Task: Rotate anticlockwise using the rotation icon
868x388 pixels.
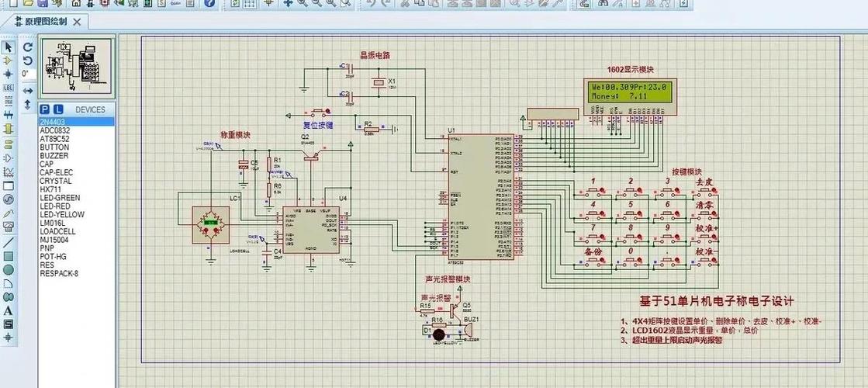Action: [x=28, y=61]
